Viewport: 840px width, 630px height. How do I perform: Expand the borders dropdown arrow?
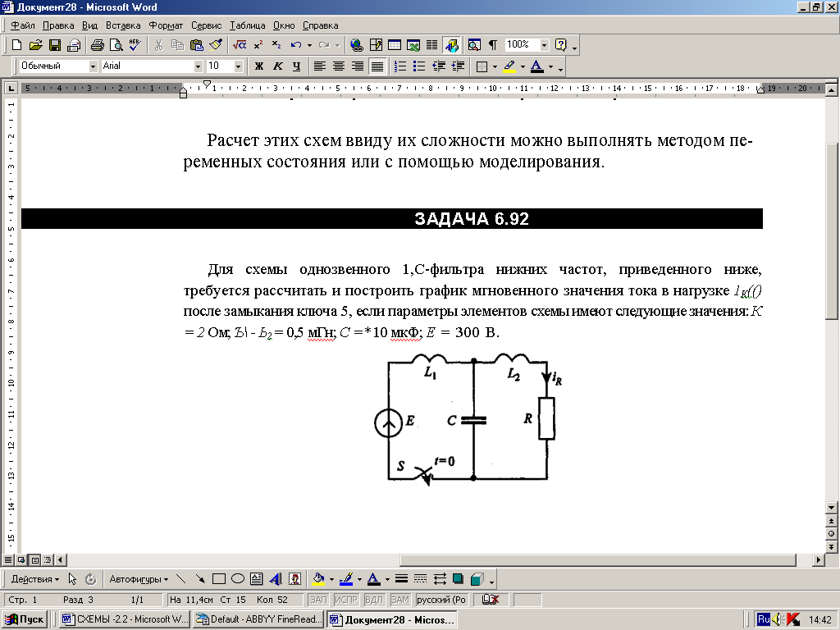pos(495,67)
